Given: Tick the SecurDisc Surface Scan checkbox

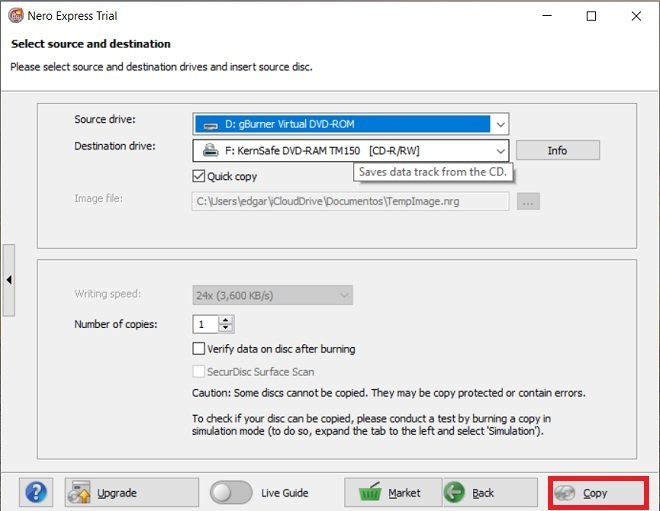Looking at the screenshot, I should pos(198,371).
